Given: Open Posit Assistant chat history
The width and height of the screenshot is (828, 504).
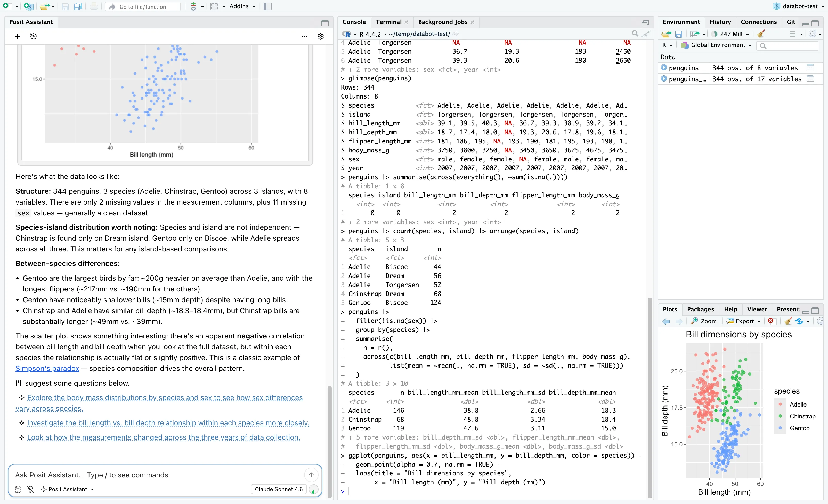Looking at the screenshot, I should pos(33,36).
